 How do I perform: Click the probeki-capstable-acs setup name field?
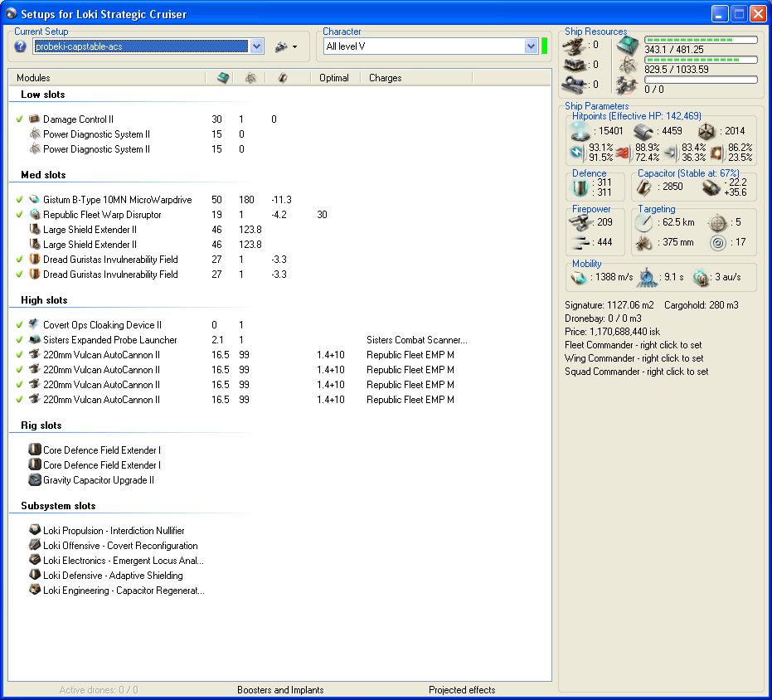pyautogui.click(x=141, y=46)
